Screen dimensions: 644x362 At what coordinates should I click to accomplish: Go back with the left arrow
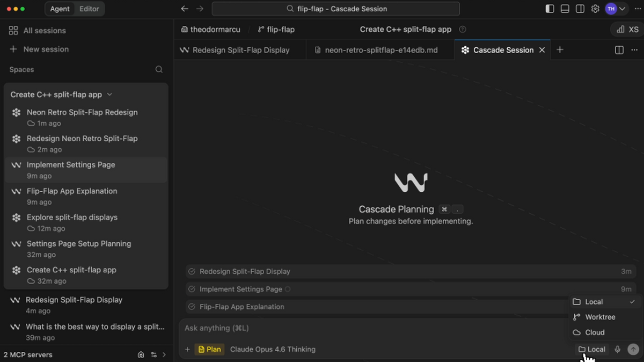pos(185,9)
